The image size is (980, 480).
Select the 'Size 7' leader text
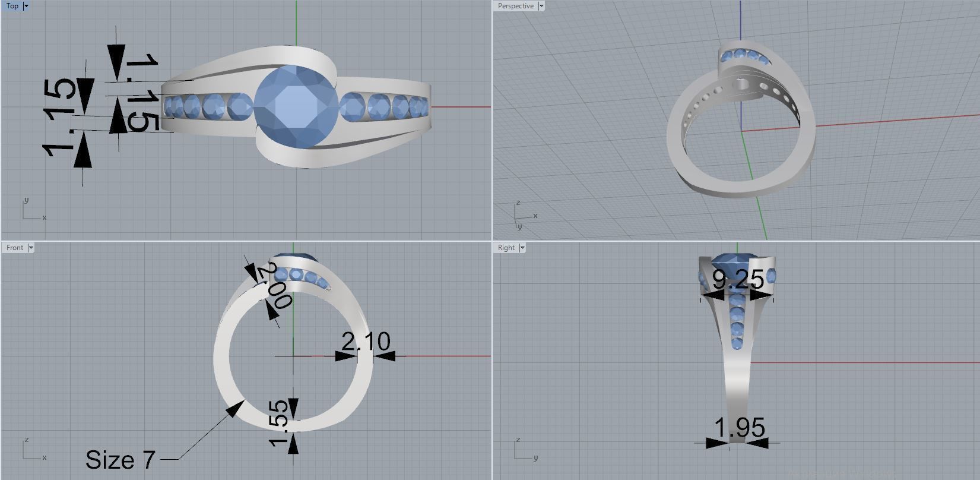(120, 459)
